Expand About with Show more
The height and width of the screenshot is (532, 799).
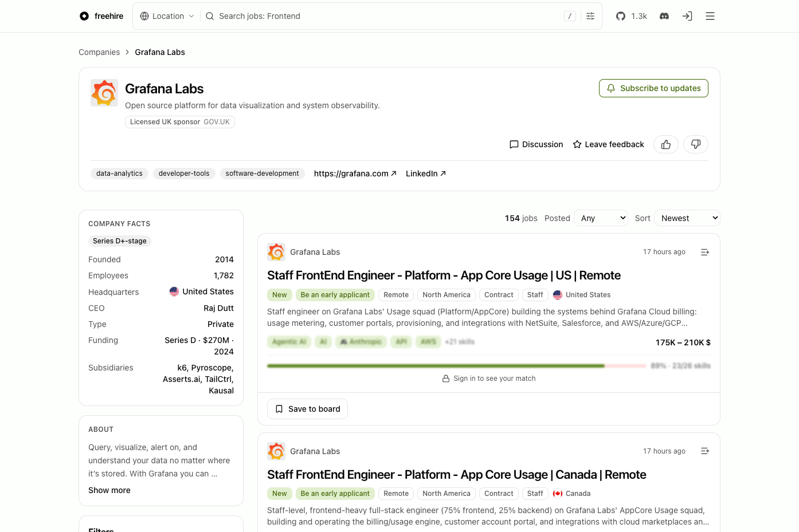(109, 490)
